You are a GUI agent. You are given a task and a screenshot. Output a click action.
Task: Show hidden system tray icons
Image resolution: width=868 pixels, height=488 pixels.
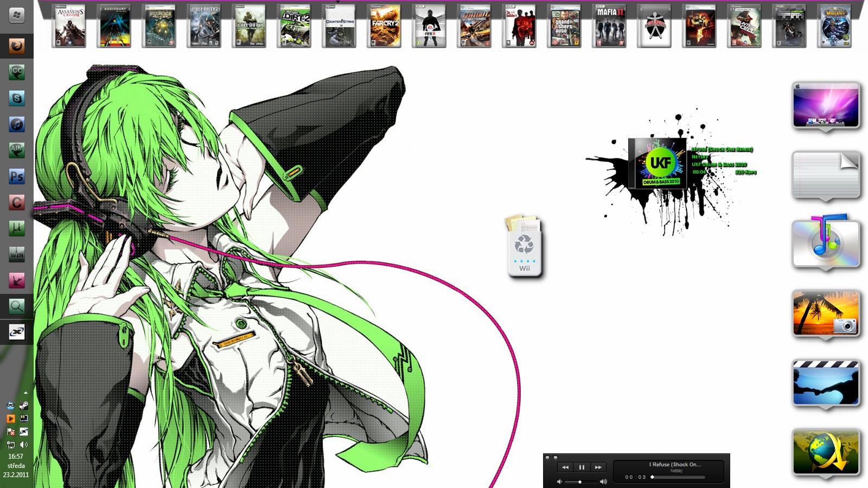tap(25, 393)
